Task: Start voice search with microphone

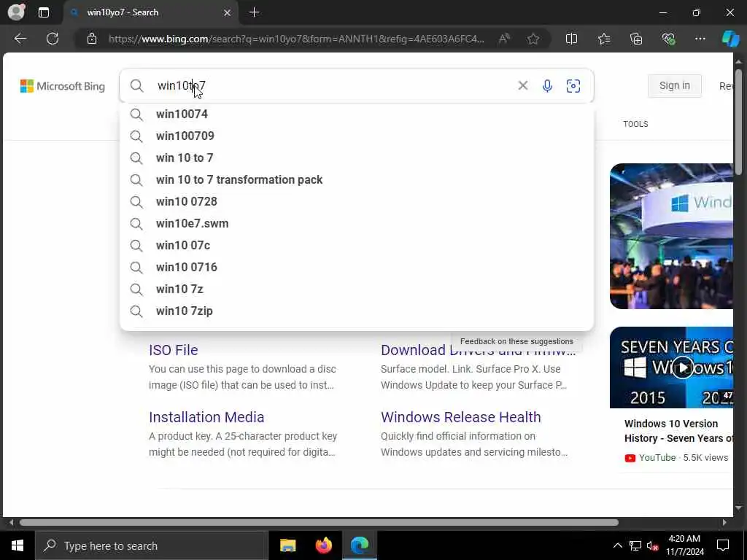Action: [x=547, y=86]
